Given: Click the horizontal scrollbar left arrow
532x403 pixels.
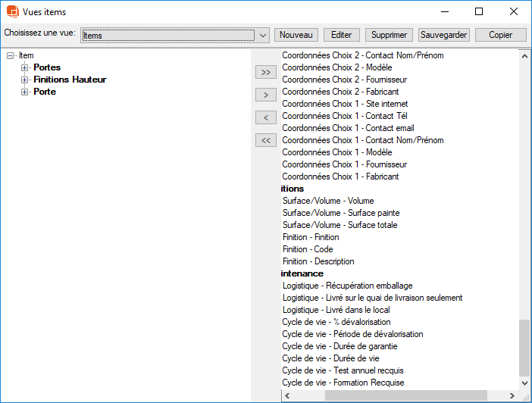Looking at the screenshot, I should pos(286,395).
